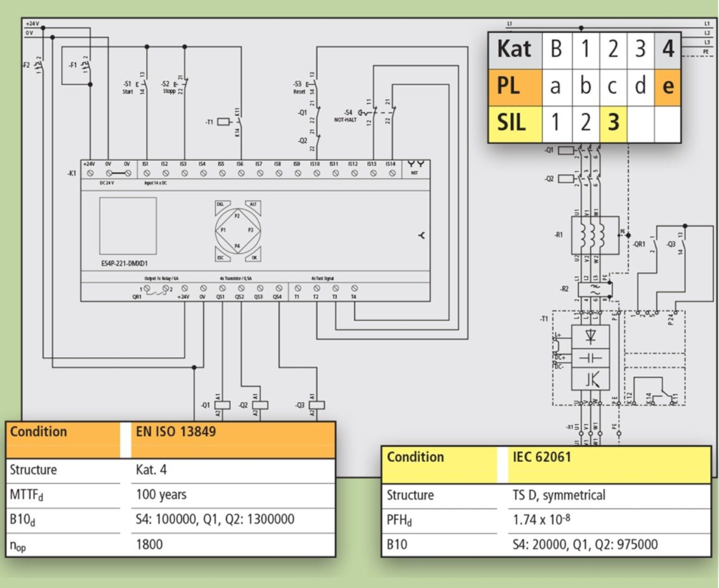Click the P2 up cursor key
This screenshot has width=719, height=588.
point(237,217)
